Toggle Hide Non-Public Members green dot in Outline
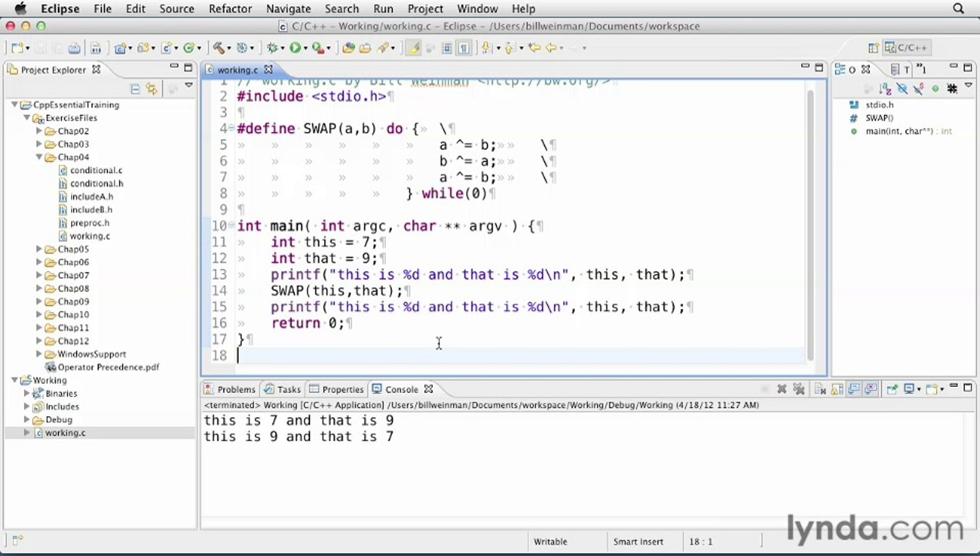This screenshot has height=556, width=980. click(x=935, y=89)
